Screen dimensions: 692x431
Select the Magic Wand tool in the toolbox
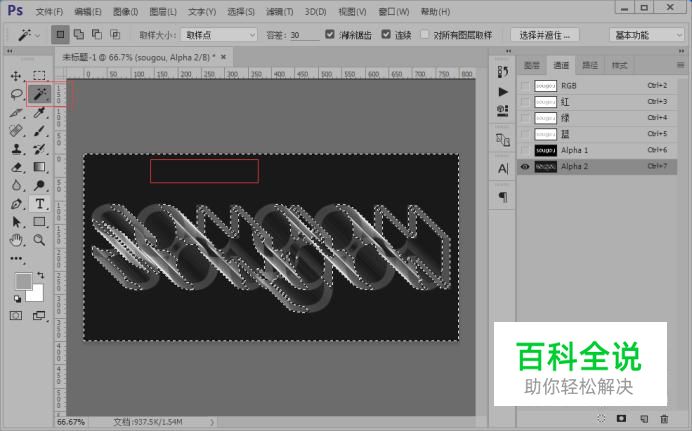click(x=39, y=94)
